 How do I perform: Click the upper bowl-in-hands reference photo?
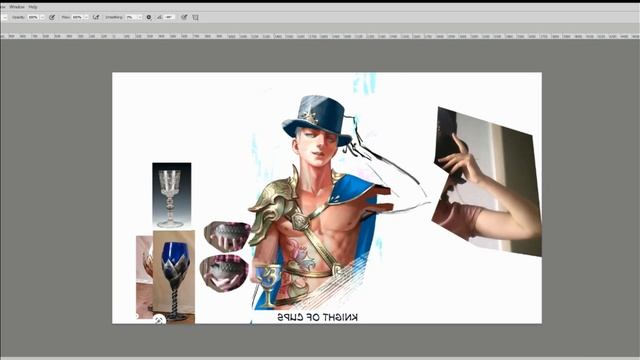[227, 236]
